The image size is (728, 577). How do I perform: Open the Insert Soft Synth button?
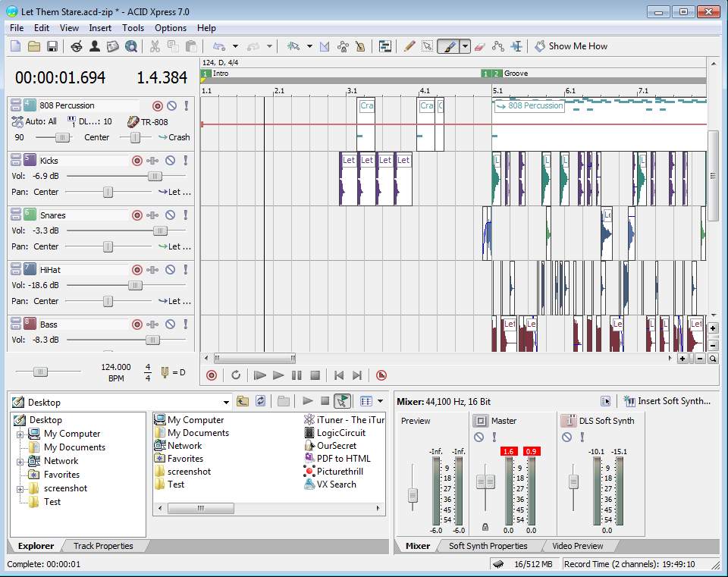(667, 401)
